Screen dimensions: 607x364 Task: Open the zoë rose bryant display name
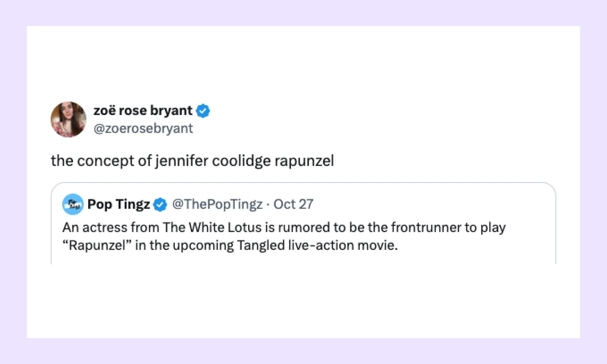[x=143, y=111]
